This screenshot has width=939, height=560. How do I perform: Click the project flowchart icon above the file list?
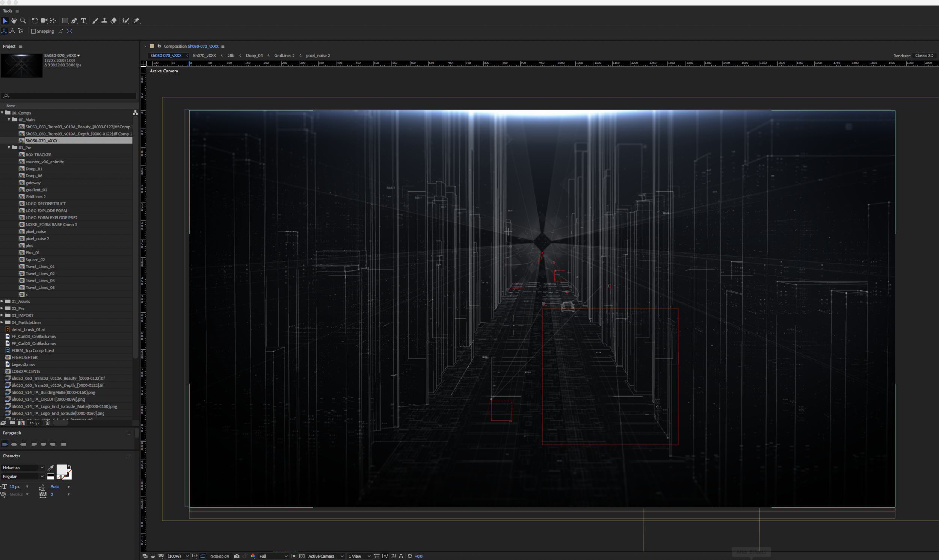[x=135, y=113]
